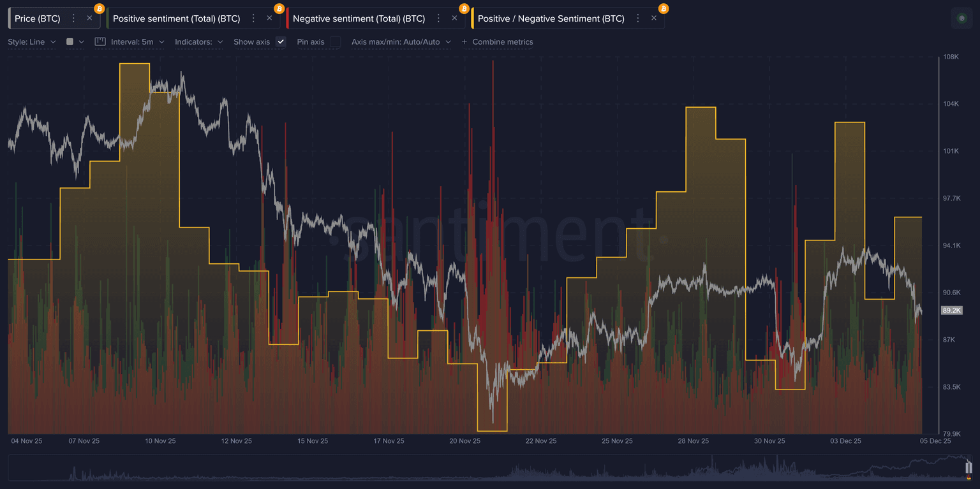Screen dimensions: 980x489
Task: Click Bitcoin badge on Price (BTC) tab
Action: [x=99, y=8]
